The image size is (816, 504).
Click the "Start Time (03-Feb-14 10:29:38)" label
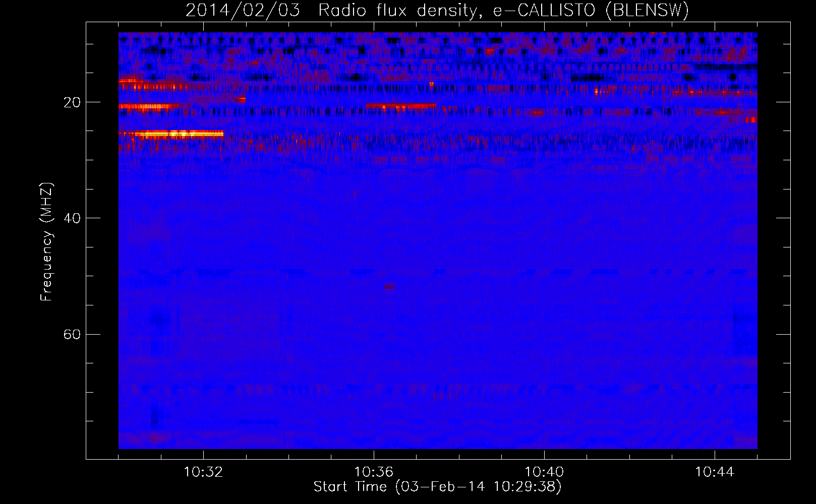click(x=437, y=487)
